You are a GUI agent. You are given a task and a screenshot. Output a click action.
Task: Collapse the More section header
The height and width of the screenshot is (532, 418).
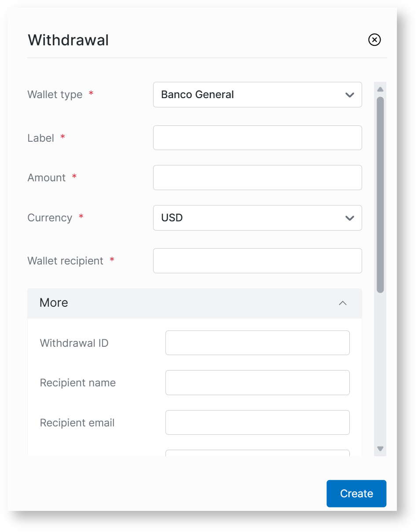click(194, 303)
